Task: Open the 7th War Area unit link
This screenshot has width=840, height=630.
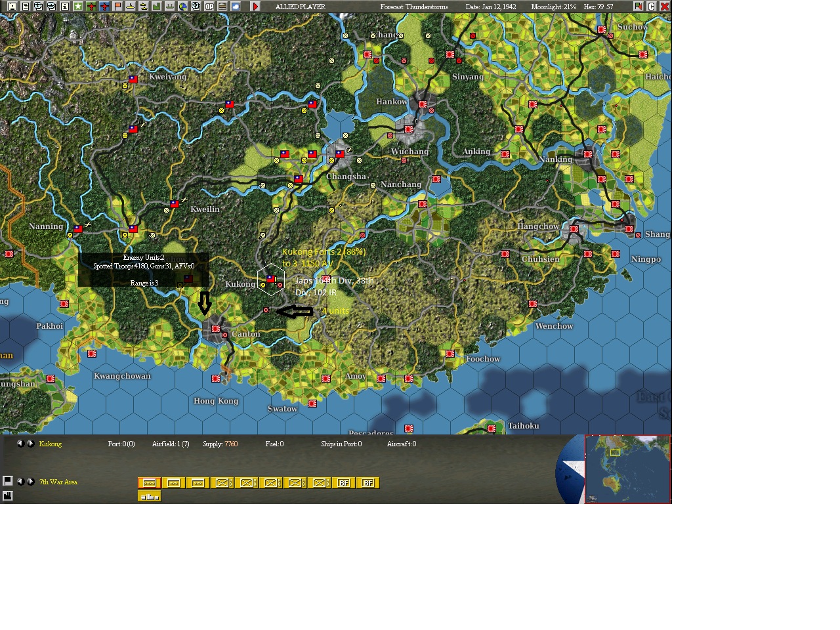Action: (x=58, y=482)
